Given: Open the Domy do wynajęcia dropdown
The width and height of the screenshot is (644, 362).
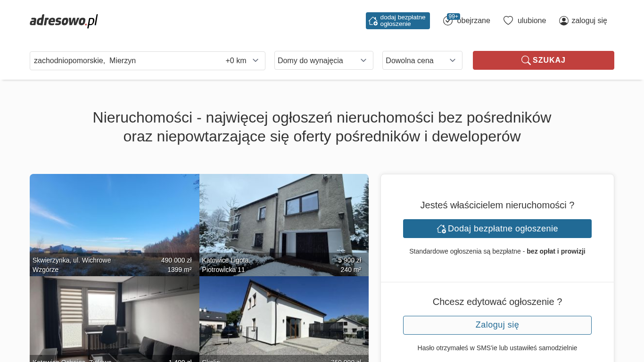Looking at the screenshot, I should (323, 61).
